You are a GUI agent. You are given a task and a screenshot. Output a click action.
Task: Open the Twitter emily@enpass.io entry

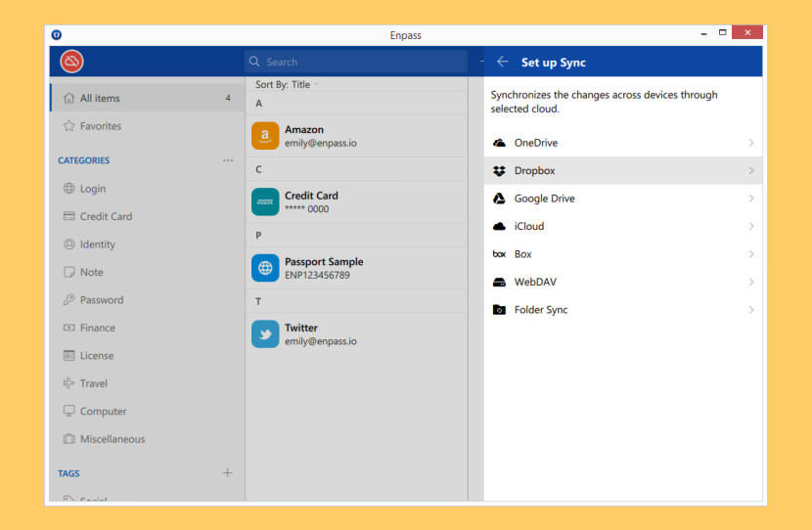point(356,334)
